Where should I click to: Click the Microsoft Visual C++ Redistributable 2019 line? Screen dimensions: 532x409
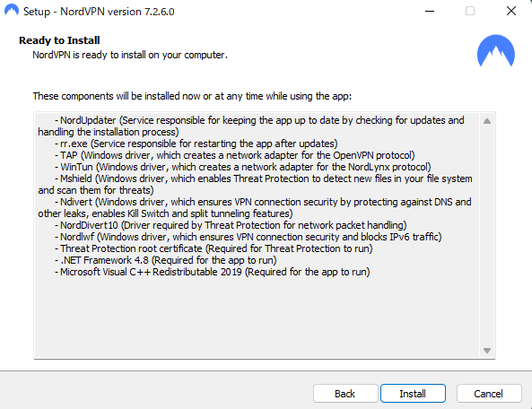(x=213, y=272)
